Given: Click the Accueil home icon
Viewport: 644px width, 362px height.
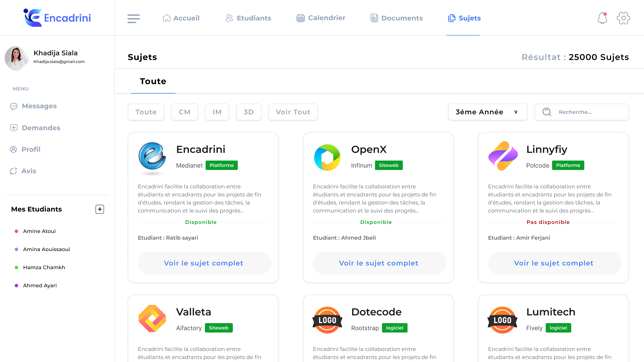Looking at the screenshot, I should 167,18.
